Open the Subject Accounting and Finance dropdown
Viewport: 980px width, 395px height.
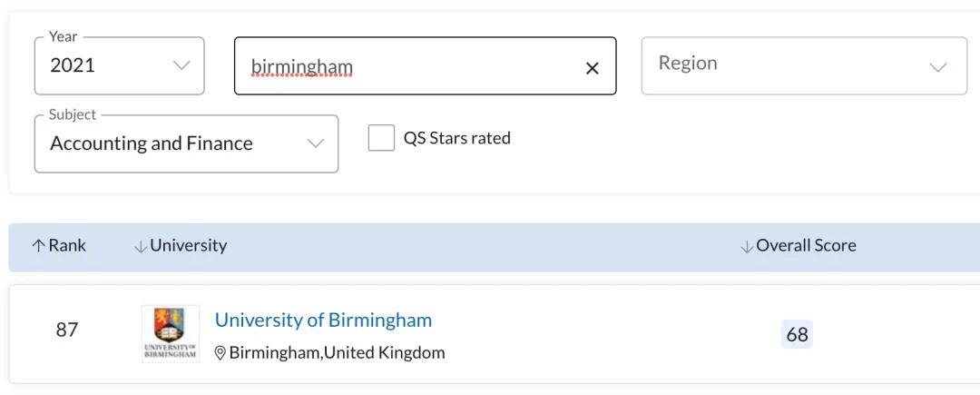click(186, 143)
